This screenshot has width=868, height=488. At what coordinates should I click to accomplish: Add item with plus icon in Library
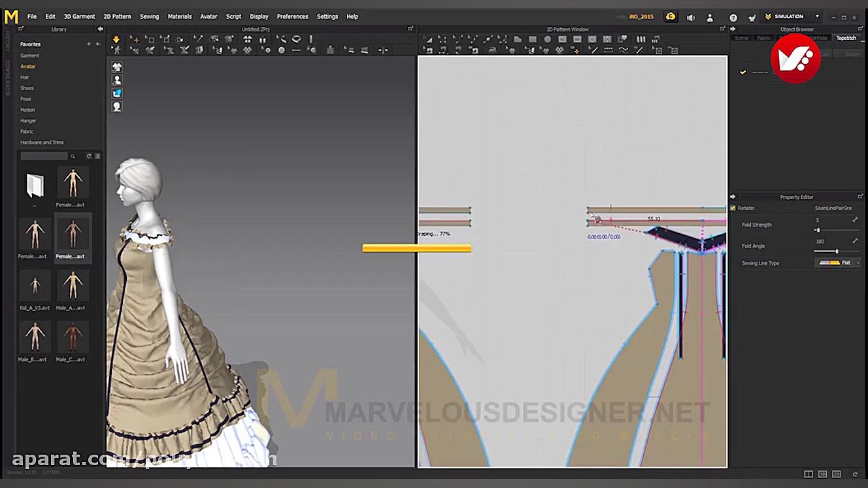(89, 44)
